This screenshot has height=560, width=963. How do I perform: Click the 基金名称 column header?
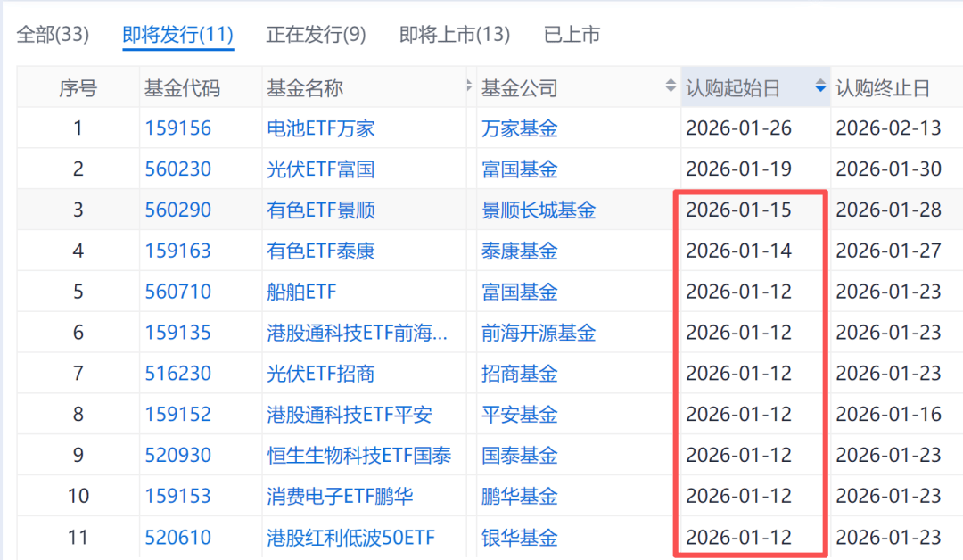click(305, 88)
